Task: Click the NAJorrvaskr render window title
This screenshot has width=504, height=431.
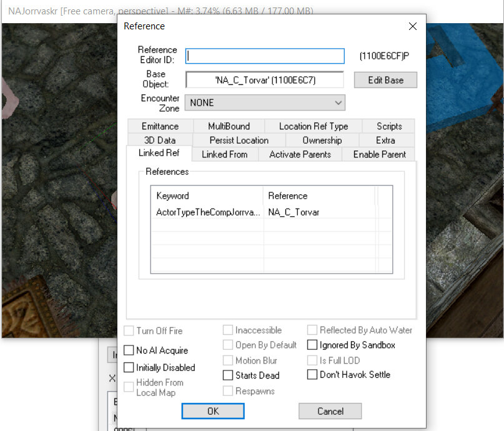Action: tap(161, 11)
